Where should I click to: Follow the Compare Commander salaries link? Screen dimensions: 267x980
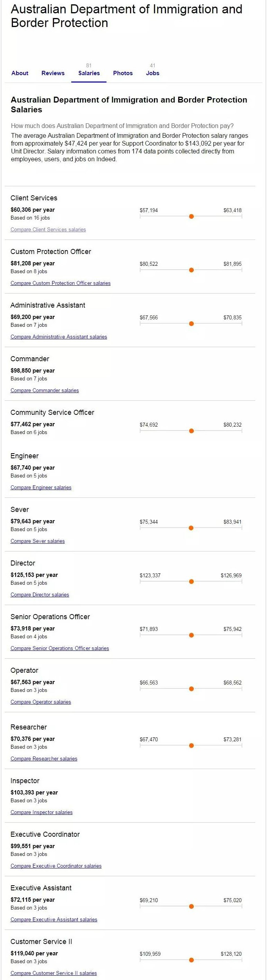pos(45,391)
